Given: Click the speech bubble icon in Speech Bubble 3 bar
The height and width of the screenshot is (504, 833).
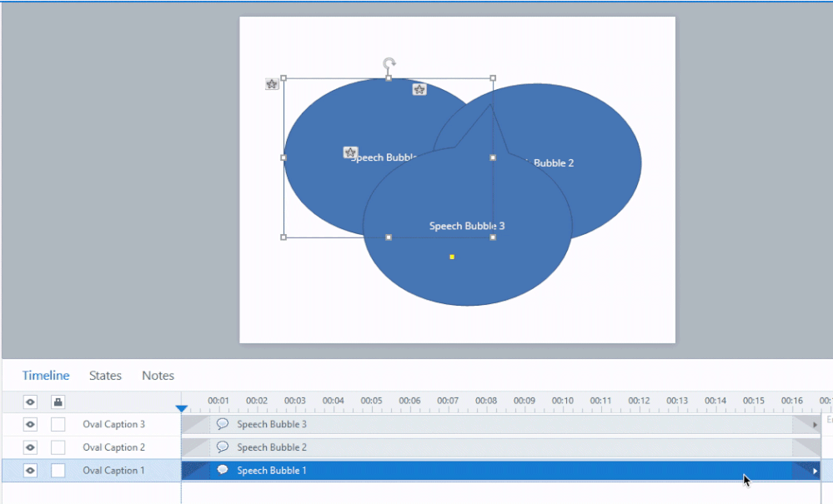Looking at the screenshot, I should pyautogui.click(x=223, y=424).
